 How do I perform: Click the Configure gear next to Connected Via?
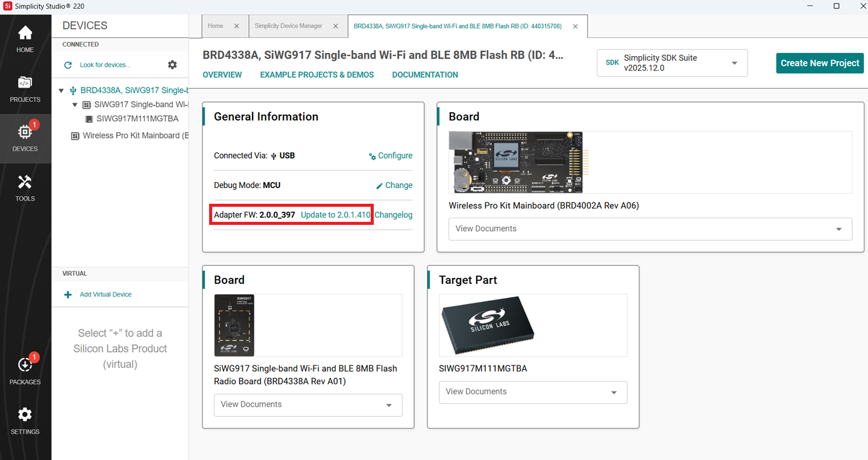372,156
